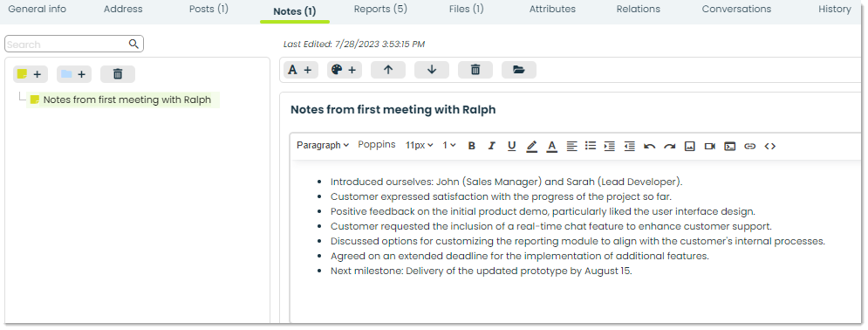Insert image in the editor toolbar

tap(690, 146)
